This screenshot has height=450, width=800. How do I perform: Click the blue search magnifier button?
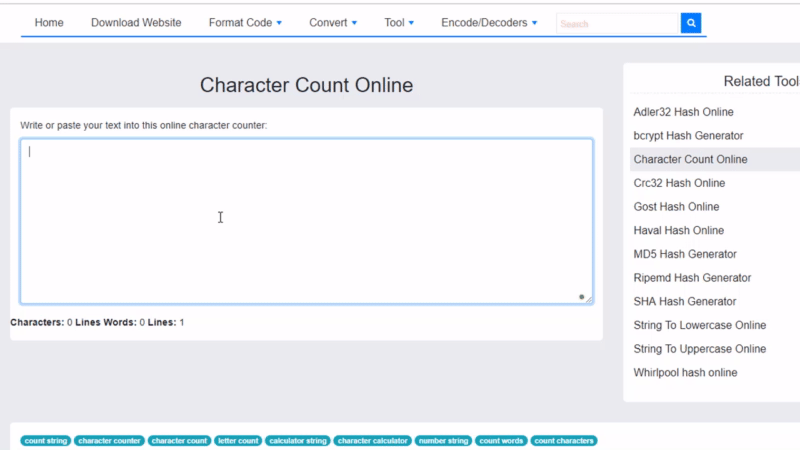tap(690, 23)
